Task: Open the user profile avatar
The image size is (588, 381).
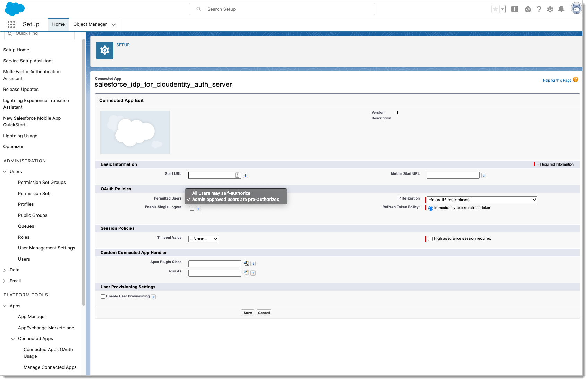Action: 576,8
